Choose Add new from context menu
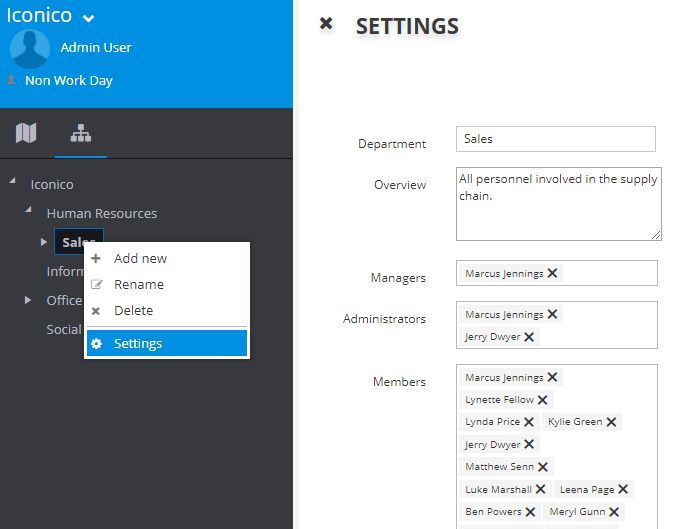 (140, 258)
